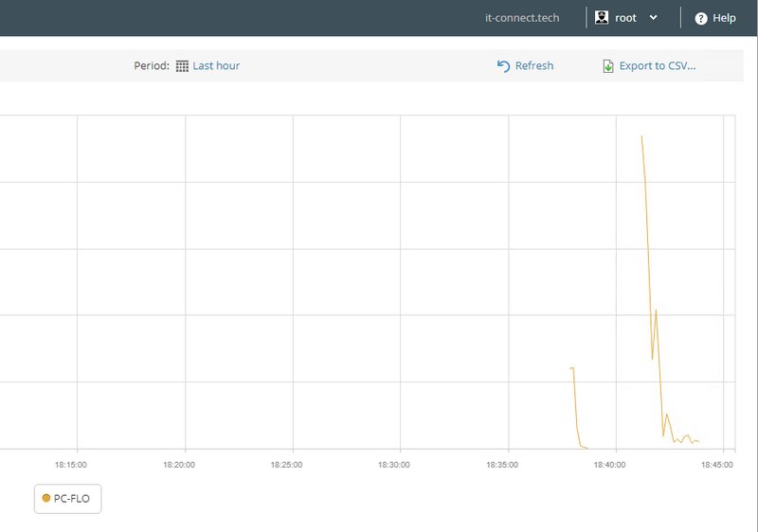Expand the root user dropdown arrow
The width and height of the screenshot is (758, 532).
point(653,18)
